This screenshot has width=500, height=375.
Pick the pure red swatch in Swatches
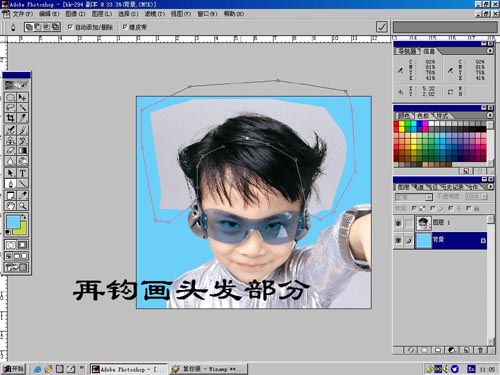pos(396,124)
